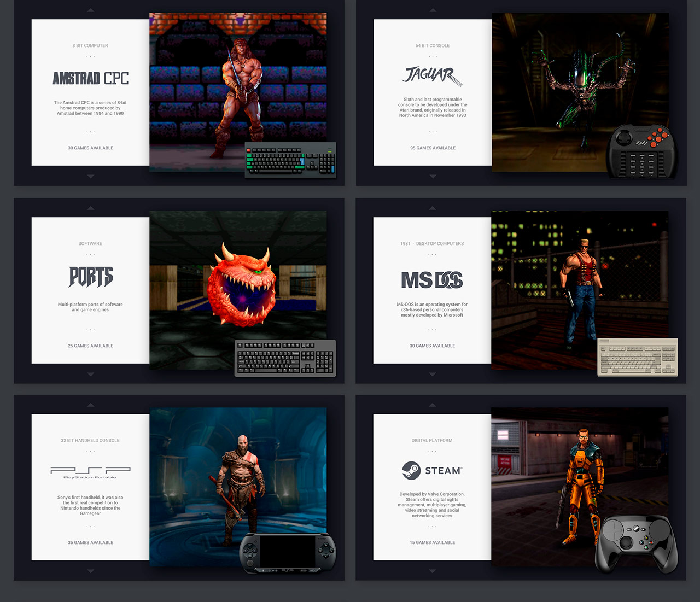
Task: Click '95 GAMES AVAILABLE' under Jaguar
Action: pos(433,148)
